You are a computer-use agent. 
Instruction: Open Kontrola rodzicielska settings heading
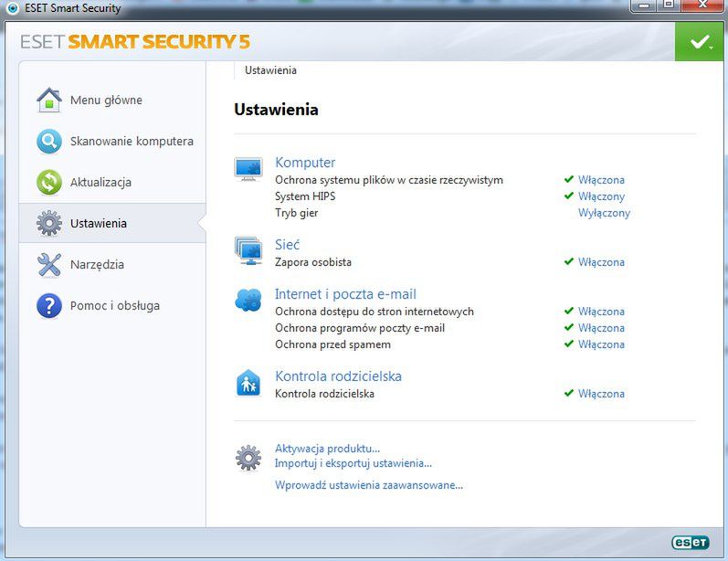click(339, 376)
